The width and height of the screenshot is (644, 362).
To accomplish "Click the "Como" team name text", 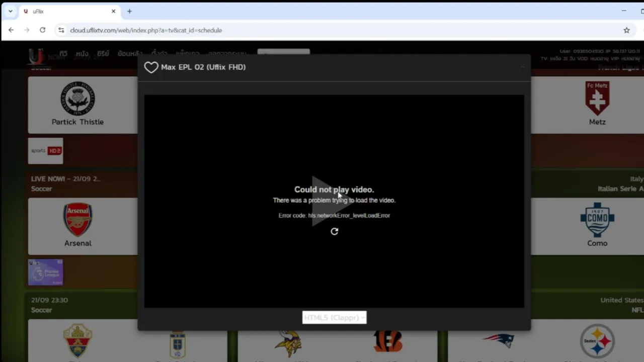I will [x=597, y=243].
